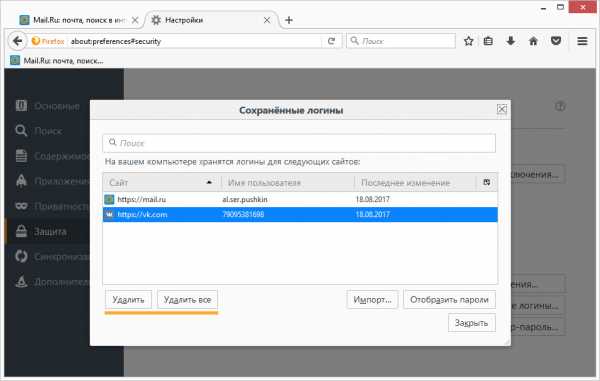
Task: Open a new tab with plus icon
Action: 289,20
